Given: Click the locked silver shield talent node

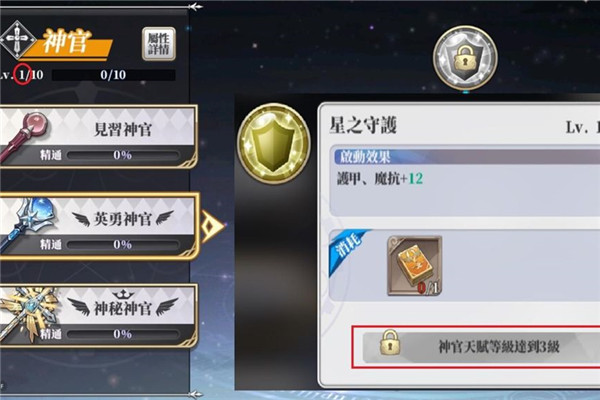Looking at the screenshot, I should click(465, 58).
